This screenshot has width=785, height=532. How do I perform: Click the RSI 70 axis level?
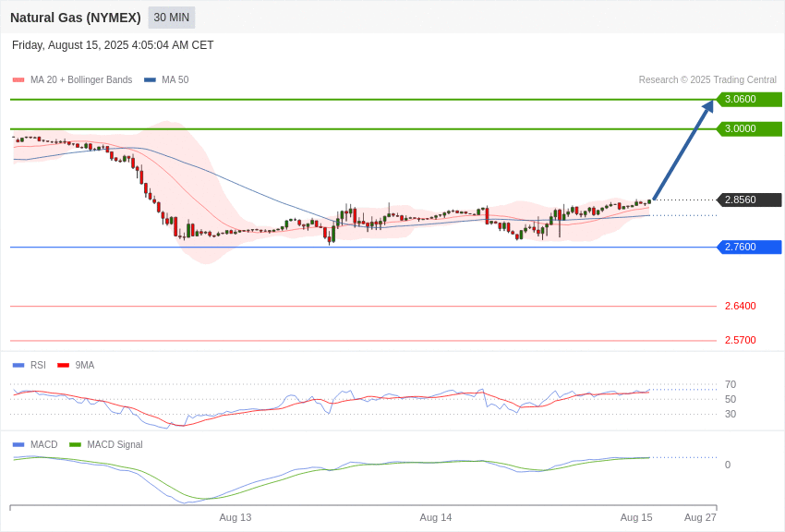(731, 384)
